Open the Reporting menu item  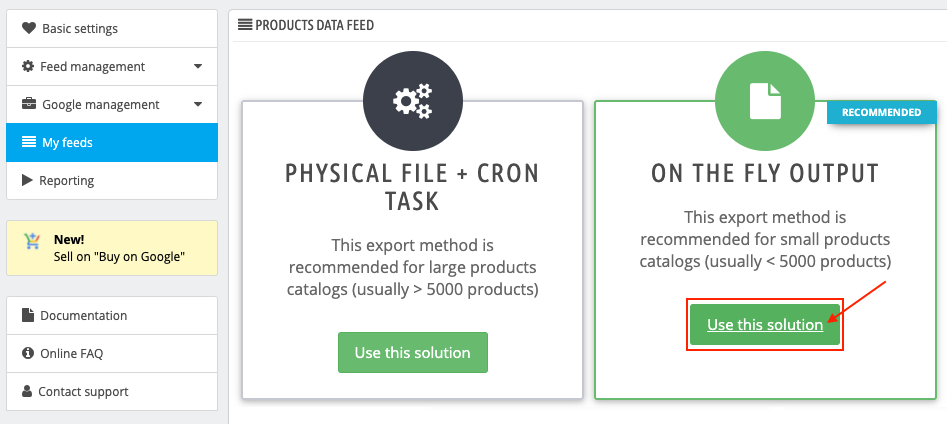click(x=112, y=181)
